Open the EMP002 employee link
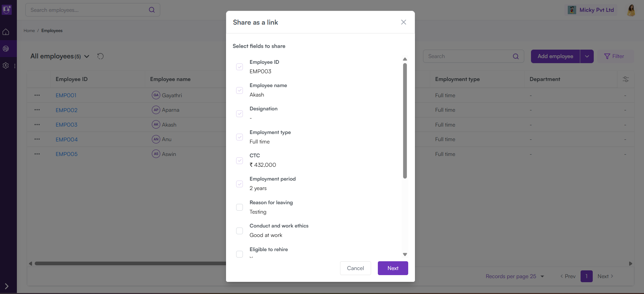 click(x=66, y=110)
